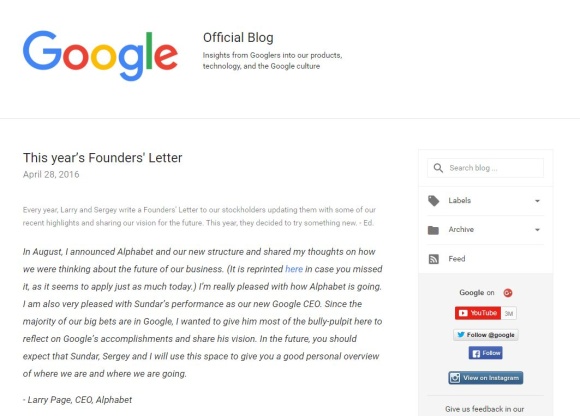
Task: Click the search magnifier icon
Action: tap(438, 168)
